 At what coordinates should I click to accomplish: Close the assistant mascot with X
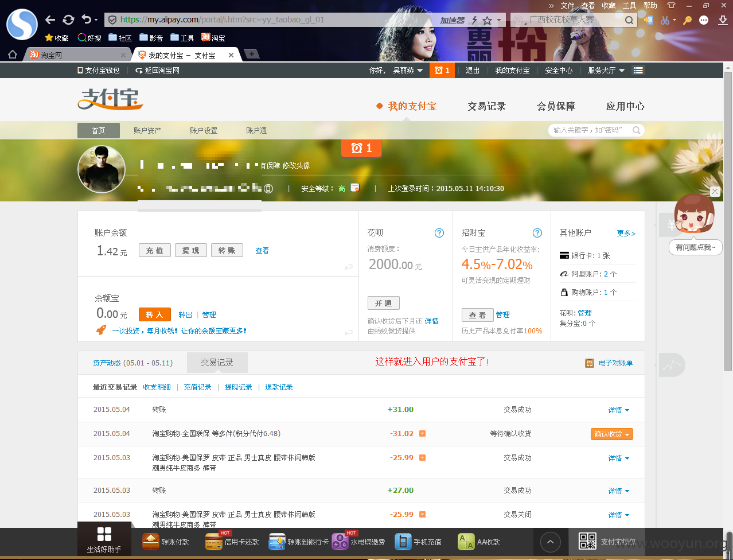pyautogui.click(x=715, y=192)
